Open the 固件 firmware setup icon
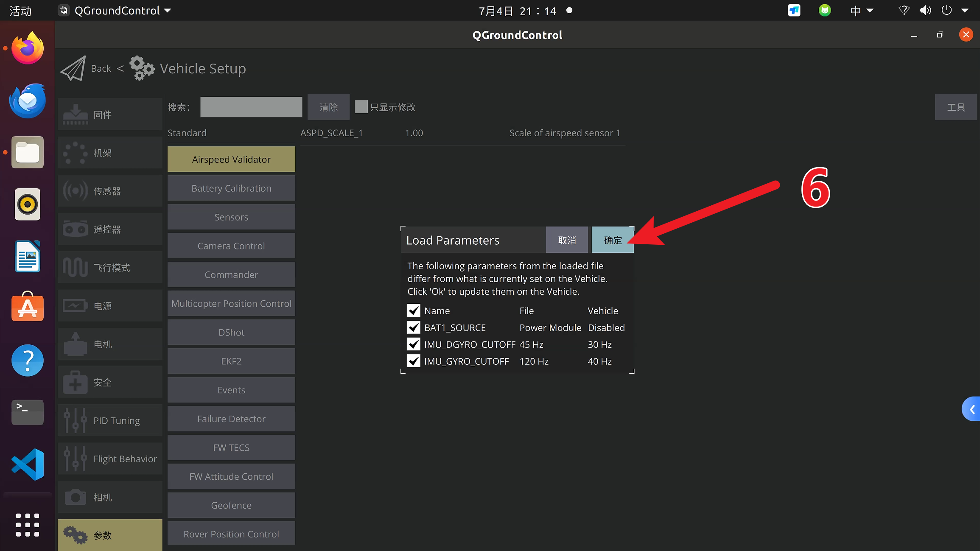Image resolution: width=980 pixels, height=551 pixels. [75, 115]
